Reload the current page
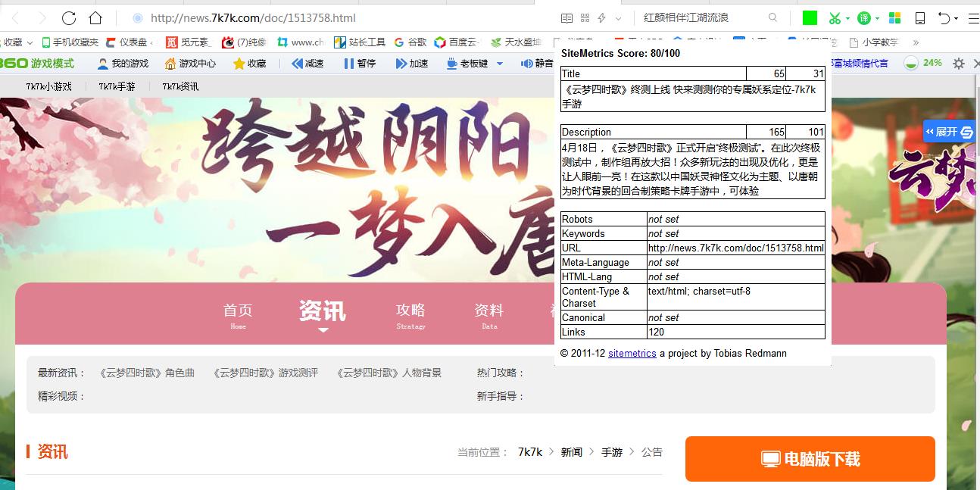 tap(69, 17)
